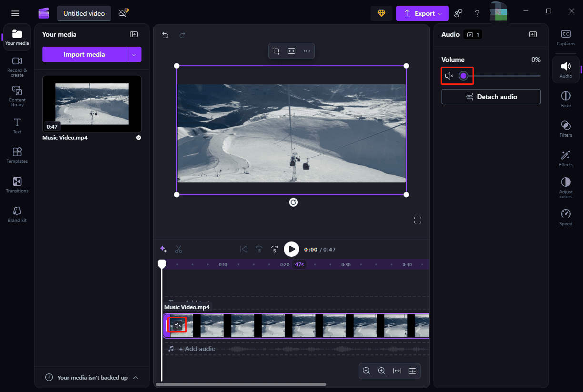
Task: Enter fullscreen preview mode
Action: pyautogui.click(x=418, y=220)
